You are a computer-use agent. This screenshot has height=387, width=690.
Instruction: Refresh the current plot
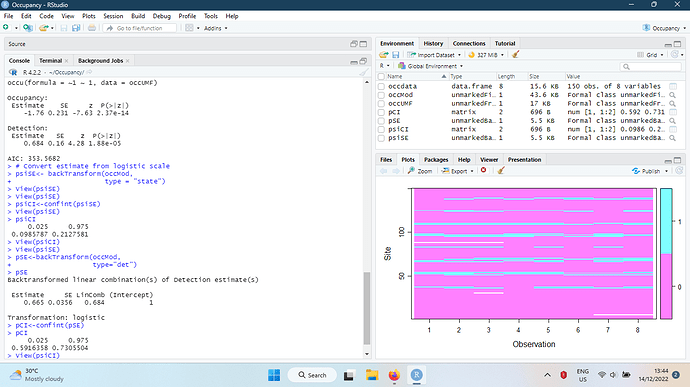coord(679,171)
